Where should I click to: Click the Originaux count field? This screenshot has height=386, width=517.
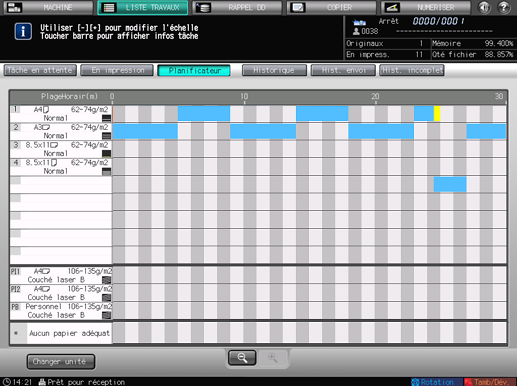click(387, 43)
